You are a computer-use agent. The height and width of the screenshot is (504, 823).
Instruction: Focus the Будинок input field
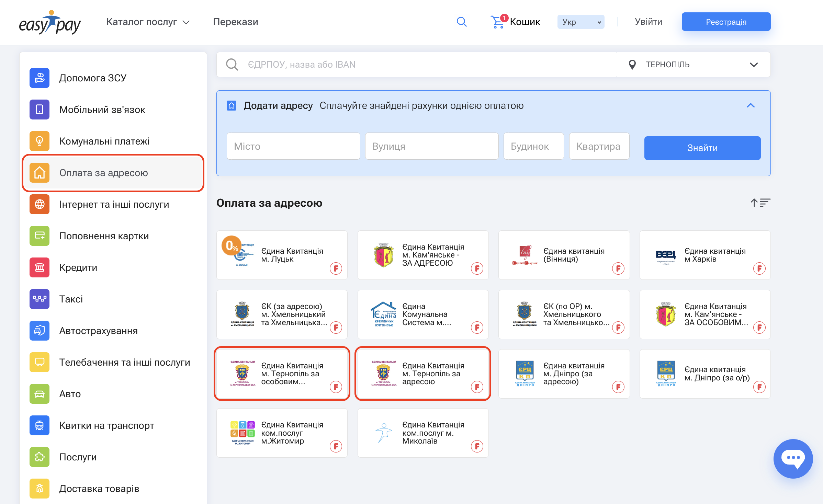click(x=533, y=146)
